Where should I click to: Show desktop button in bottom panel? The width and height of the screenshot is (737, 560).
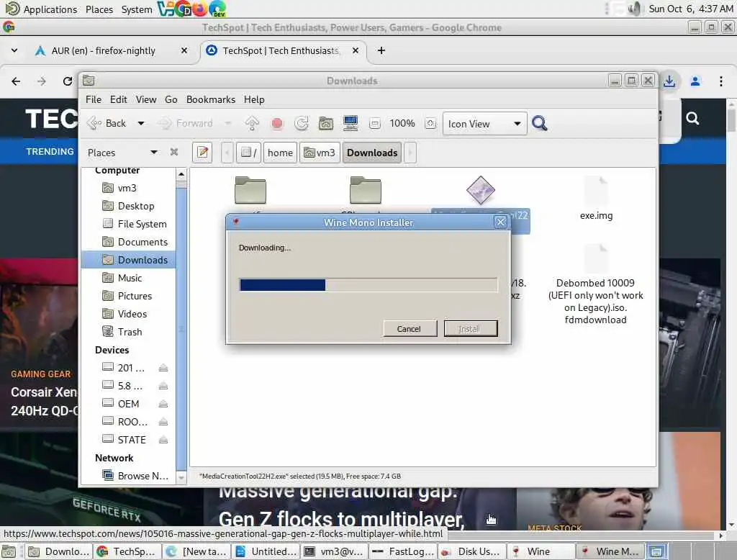[x=9, y=551]
